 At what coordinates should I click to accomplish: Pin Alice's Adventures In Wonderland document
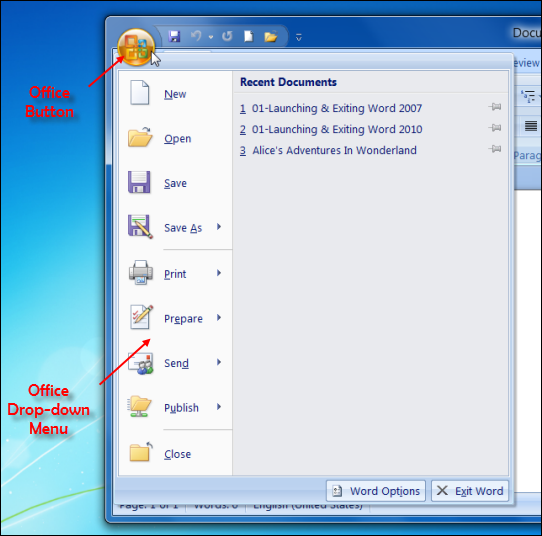pyautogui.click(x=495, y=149)
